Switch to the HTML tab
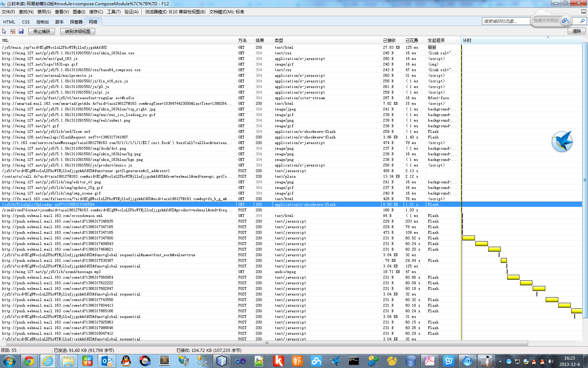Image resolution: width=588 pixels, height=368 pixels. (9, 22)
